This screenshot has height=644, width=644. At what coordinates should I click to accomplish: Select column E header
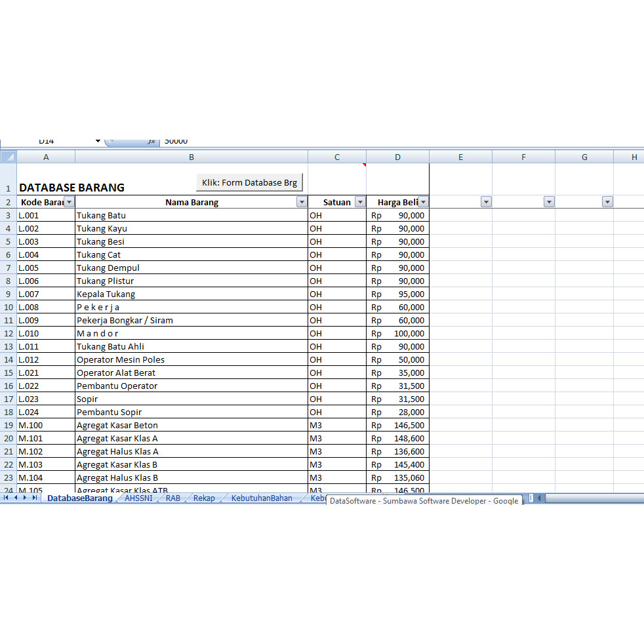460,157
